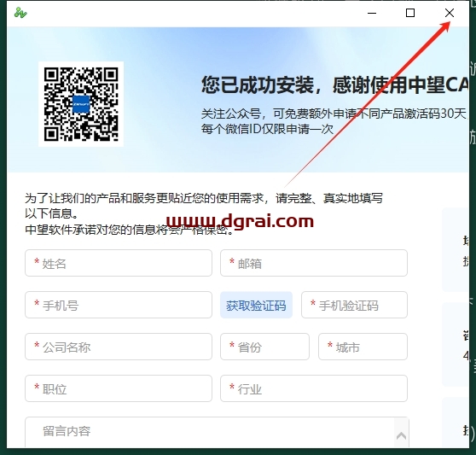
Task: Focus the 职位 job title field
Action: point(119,388)
